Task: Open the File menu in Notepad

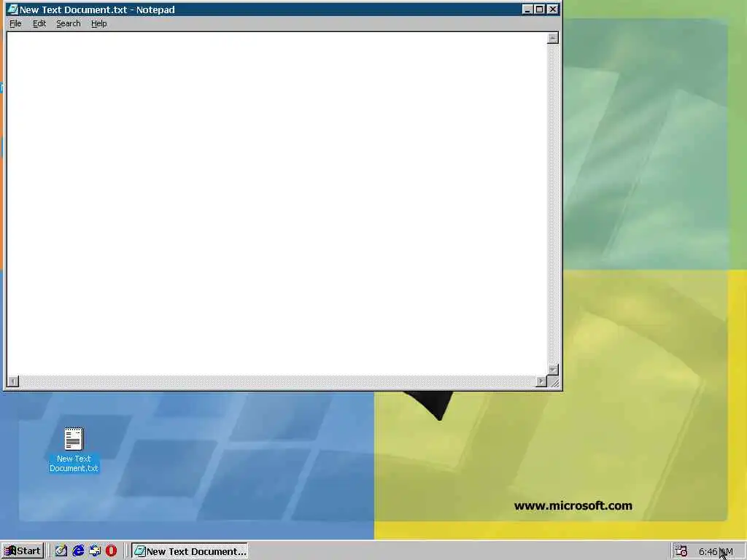Action: click(15, 23)
